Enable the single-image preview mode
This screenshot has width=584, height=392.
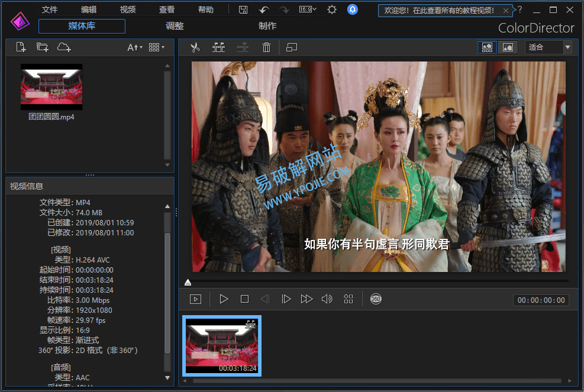[508, 47]
